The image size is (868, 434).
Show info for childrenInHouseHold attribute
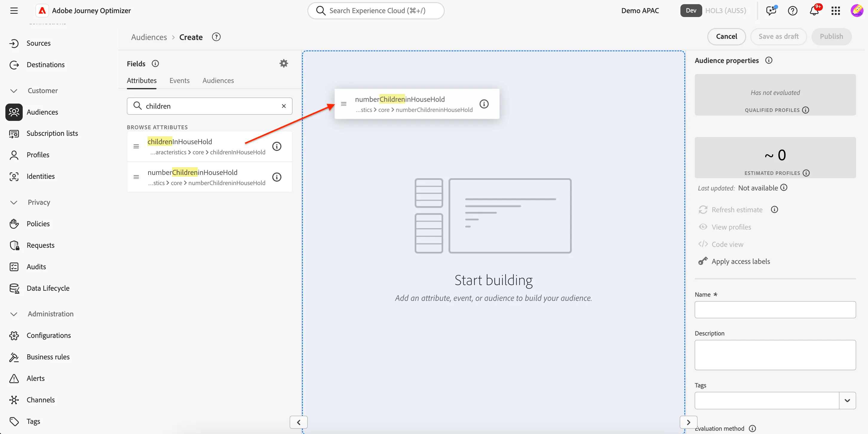[277, 147]
